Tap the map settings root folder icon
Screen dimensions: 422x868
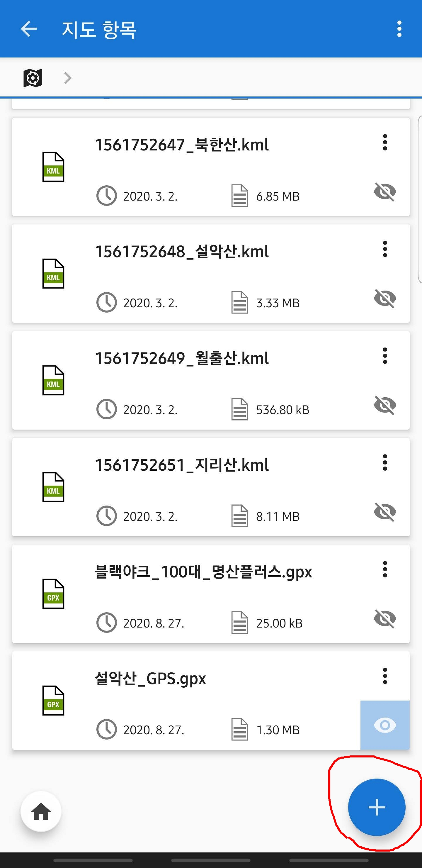pyautogui.click(x=33, y=78)
